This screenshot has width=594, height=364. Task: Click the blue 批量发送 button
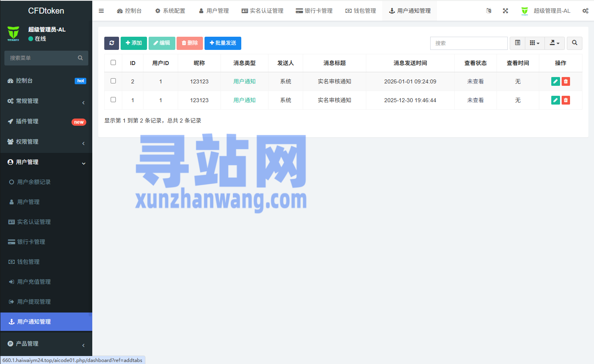pyautogui.click(x=223, y=43)
